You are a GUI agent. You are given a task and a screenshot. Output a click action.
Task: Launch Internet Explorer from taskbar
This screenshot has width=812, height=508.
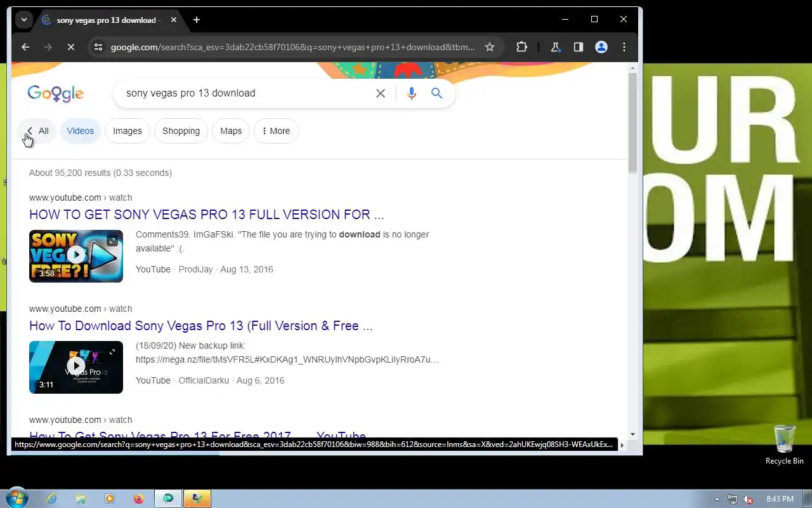(x=51, y=499)
